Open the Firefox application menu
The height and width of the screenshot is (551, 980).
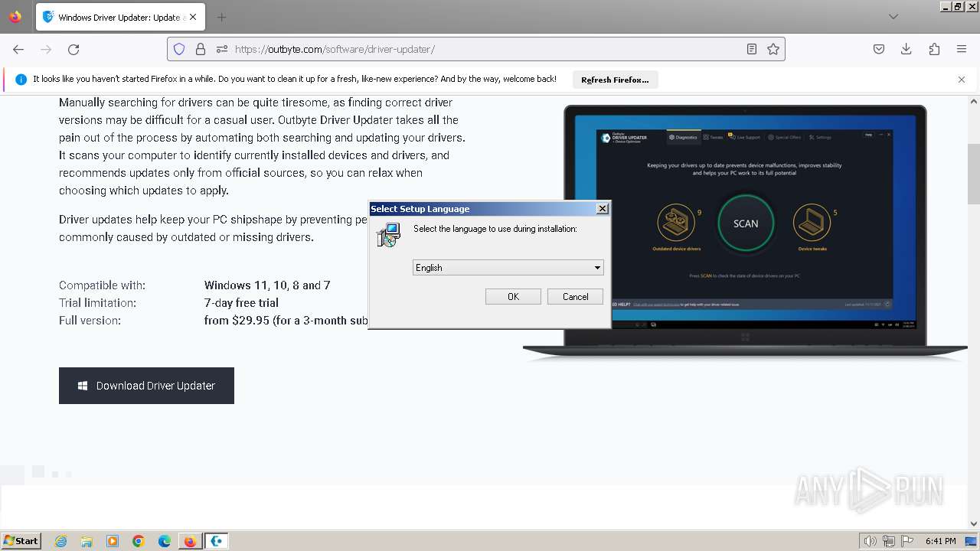tap(962, 49)
